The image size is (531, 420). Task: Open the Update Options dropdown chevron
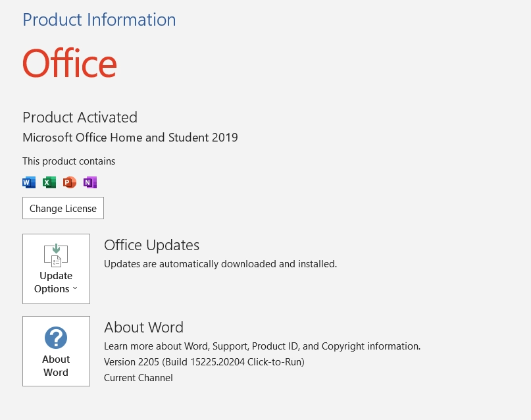75,288
